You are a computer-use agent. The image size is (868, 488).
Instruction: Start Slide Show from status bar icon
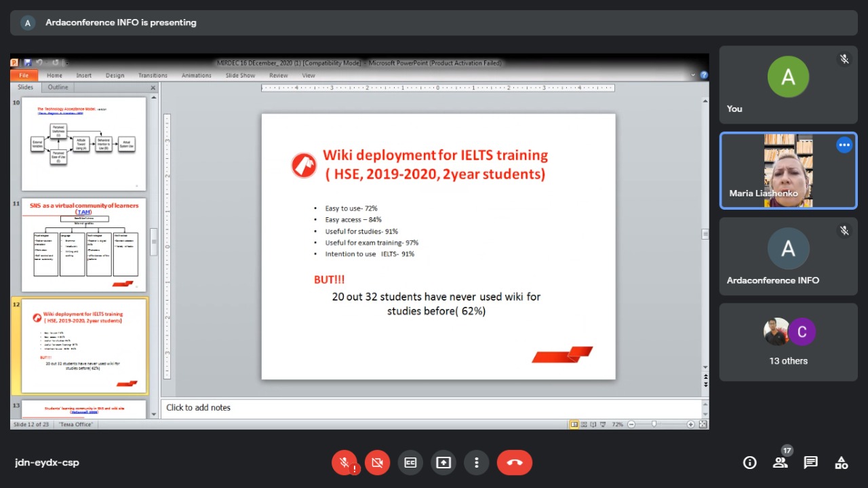click(602, 424)
